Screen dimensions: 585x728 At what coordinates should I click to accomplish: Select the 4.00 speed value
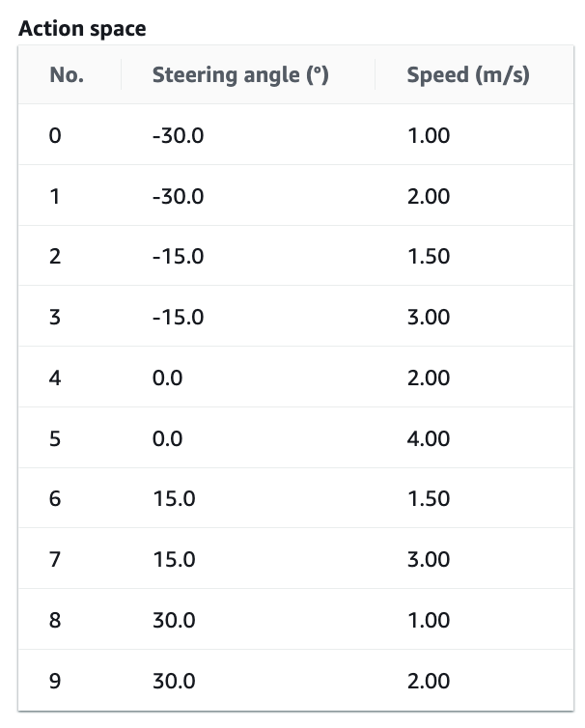429,438
